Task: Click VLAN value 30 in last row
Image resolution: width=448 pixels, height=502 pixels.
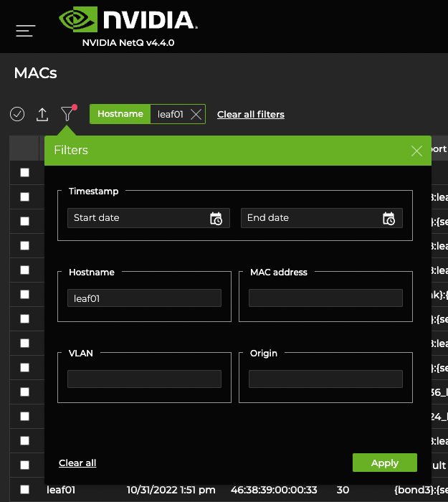Action: tap(343, 490)
